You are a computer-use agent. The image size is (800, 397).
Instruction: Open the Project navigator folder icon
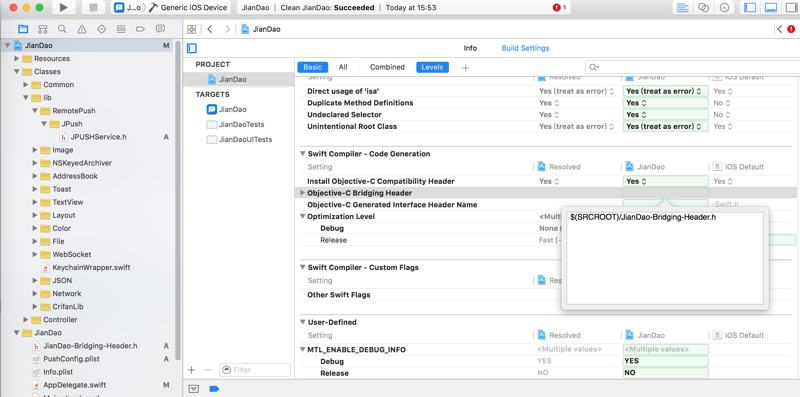[23, 29]
